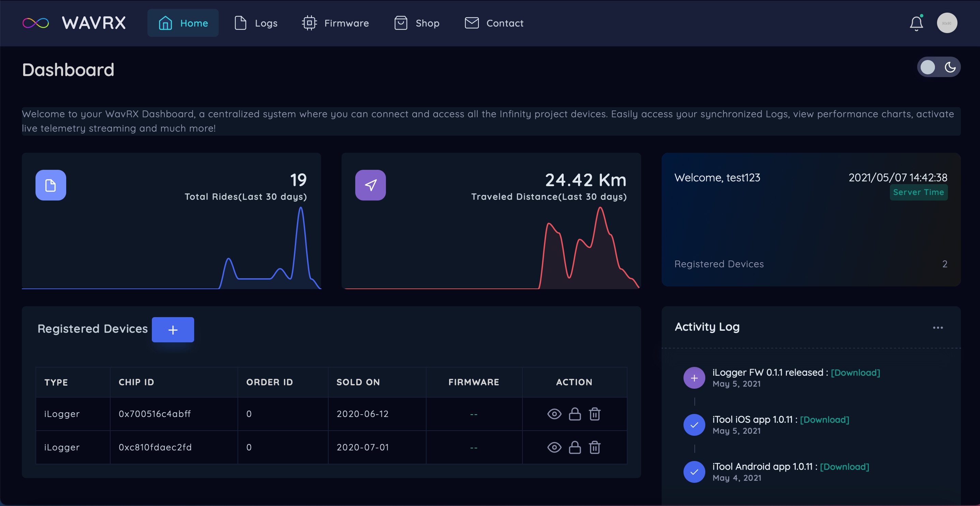The height and width of the screenshot is (506, 980).
Task: Click the Traveled Distance arrow icon
Action: pos(370,185)
